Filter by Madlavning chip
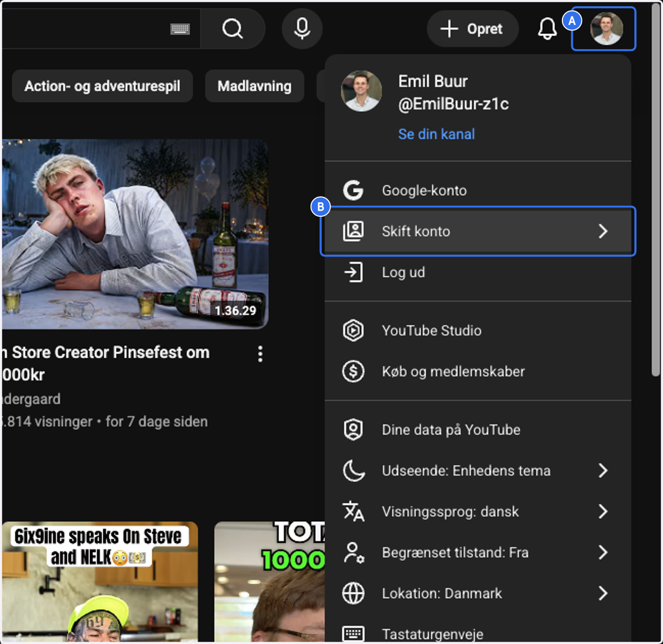Image resolution: width=663 pixels, height=644 pixels. tap(254, 86)
